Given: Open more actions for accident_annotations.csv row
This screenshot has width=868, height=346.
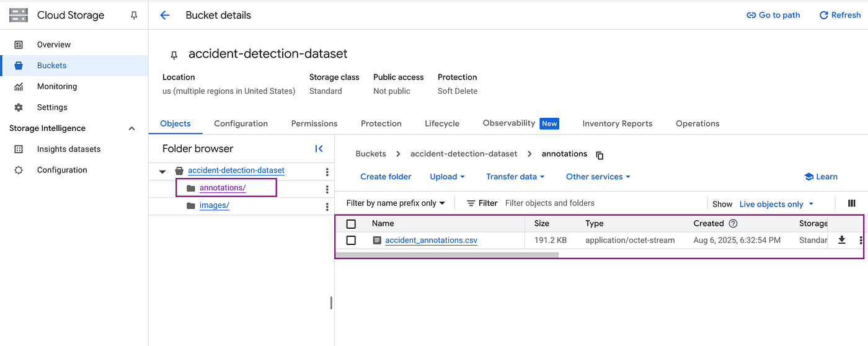Looking at the screenshot, I should pos(861,241).
